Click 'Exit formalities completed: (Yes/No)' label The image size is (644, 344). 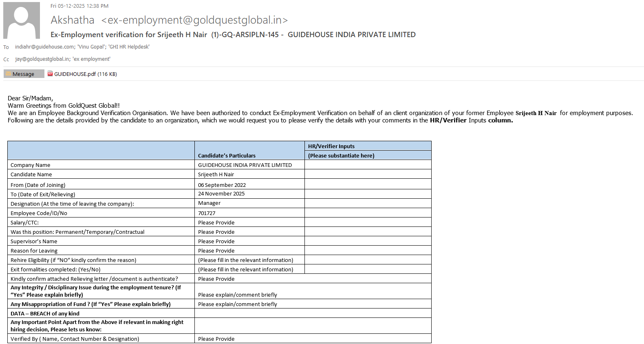[55, 269]
